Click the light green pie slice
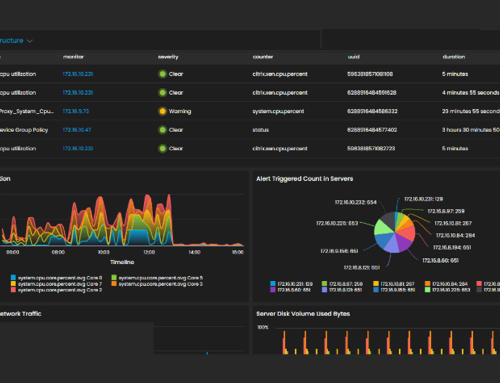The image size is (500, 383). 383,228
